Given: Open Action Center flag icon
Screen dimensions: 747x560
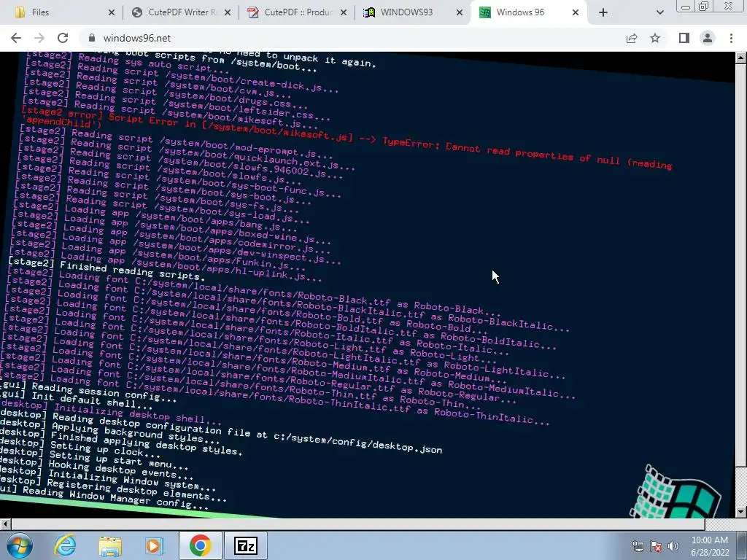Looking at the screenshot, I should [x=656, y=546].
